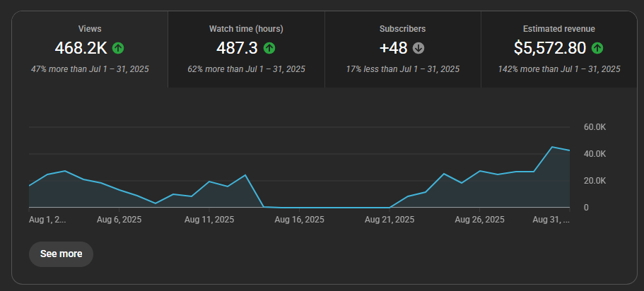Click the green arrow beside Estimated revenue amount
Viewport: 644px width, 291px height.
point(597,49)
